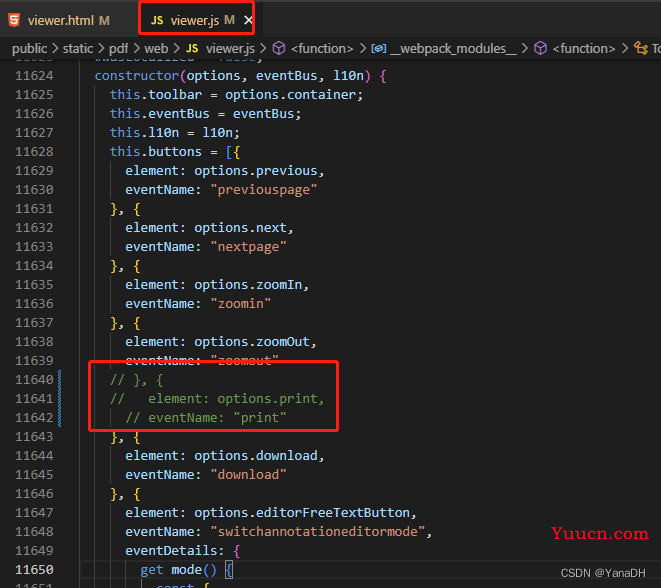Click options.download on line 11644

point(255,456)
